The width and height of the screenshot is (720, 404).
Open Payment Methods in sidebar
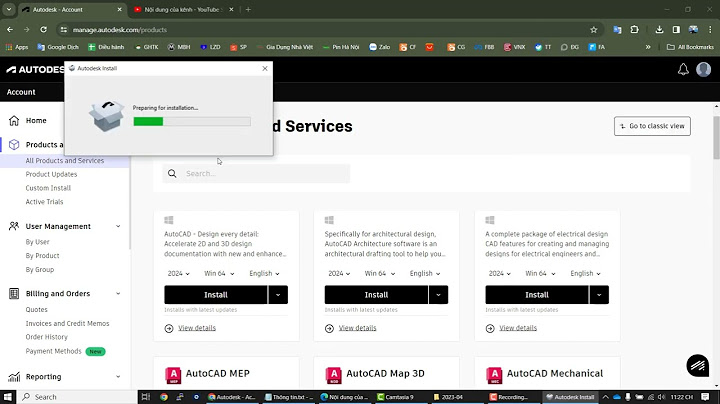point(54,351)
